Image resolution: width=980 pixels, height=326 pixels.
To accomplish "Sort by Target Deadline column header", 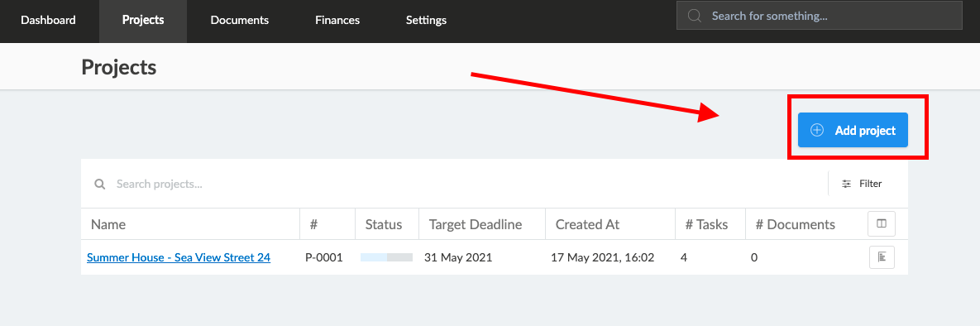I will pos(475,224).
